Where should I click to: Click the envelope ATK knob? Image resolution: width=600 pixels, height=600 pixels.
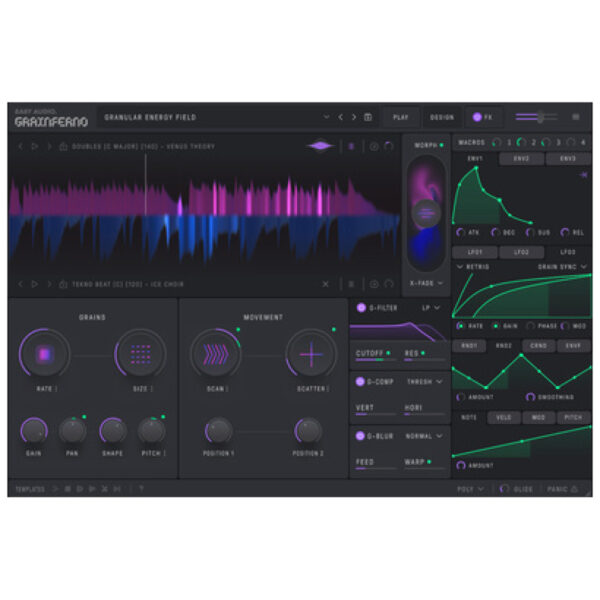pyautogui.click(x=460, y=232)
